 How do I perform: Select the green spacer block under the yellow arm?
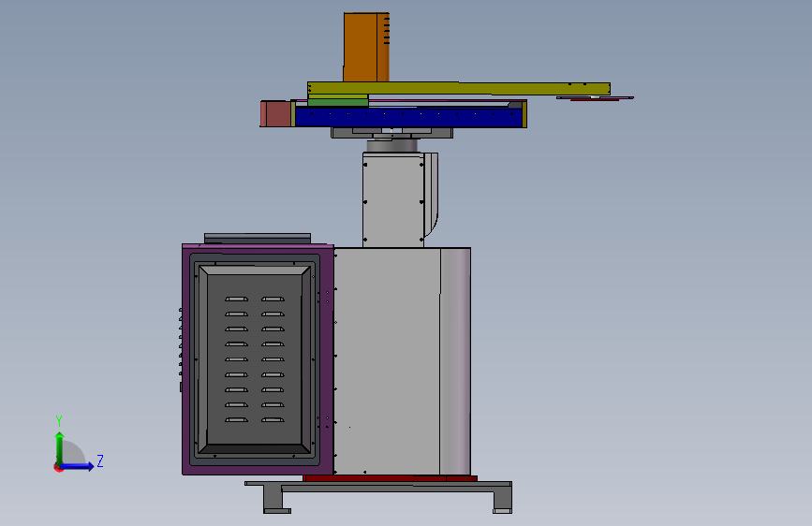point(338,103)
